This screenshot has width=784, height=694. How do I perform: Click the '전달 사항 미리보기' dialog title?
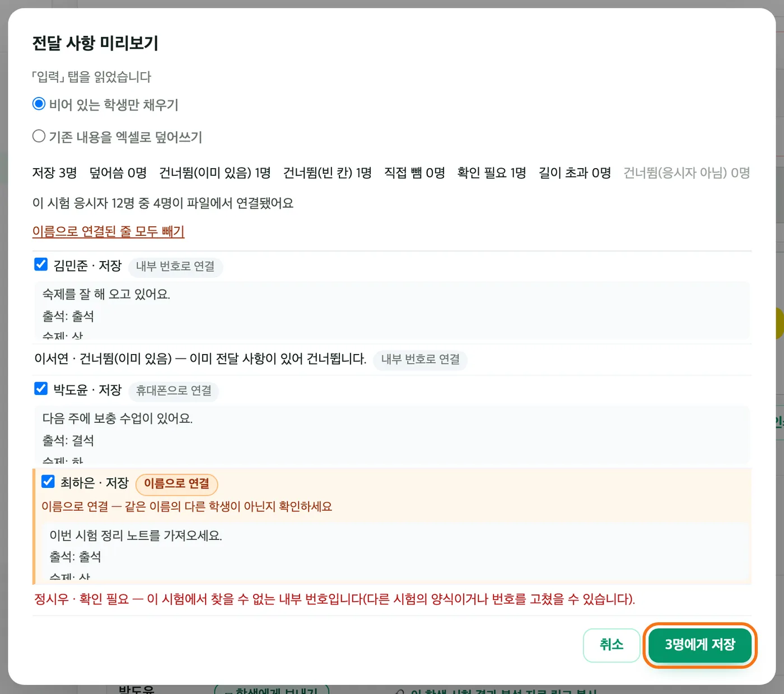coord(95,43)
